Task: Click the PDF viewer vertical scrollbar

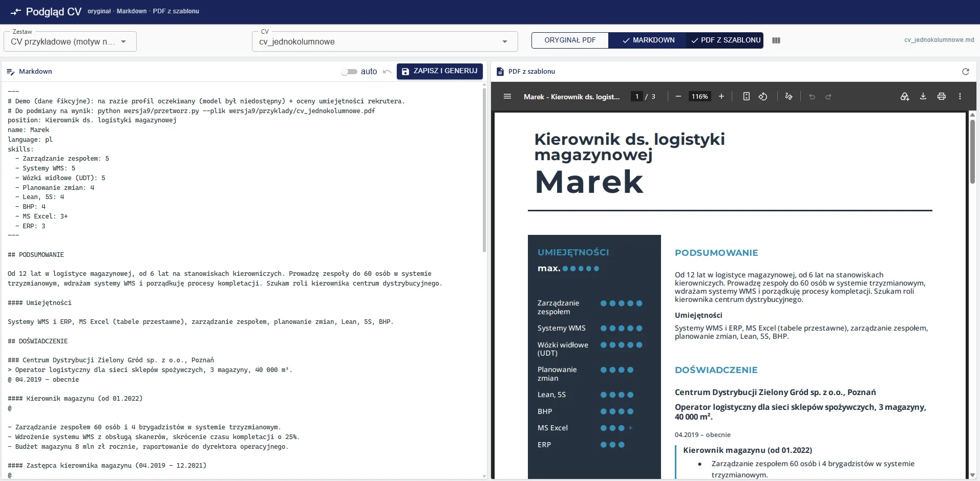Action: point(972,151)
